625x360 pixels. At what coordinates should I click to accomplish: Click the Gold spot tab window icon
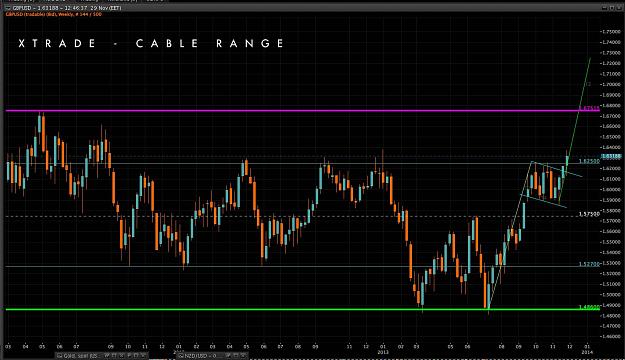pos(59,355)
